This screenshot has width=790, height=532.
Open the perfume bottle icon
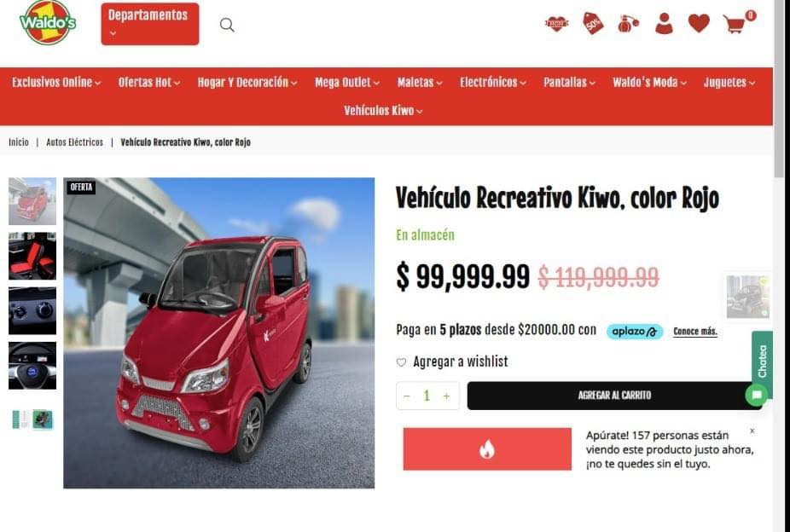click(628, 24)
